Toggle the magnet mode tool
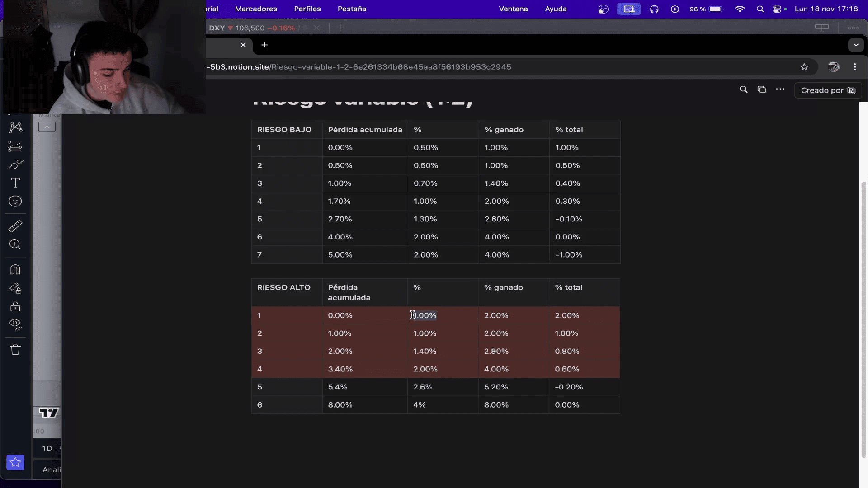Viewport: 868px width, 488px height. (15, 270)
